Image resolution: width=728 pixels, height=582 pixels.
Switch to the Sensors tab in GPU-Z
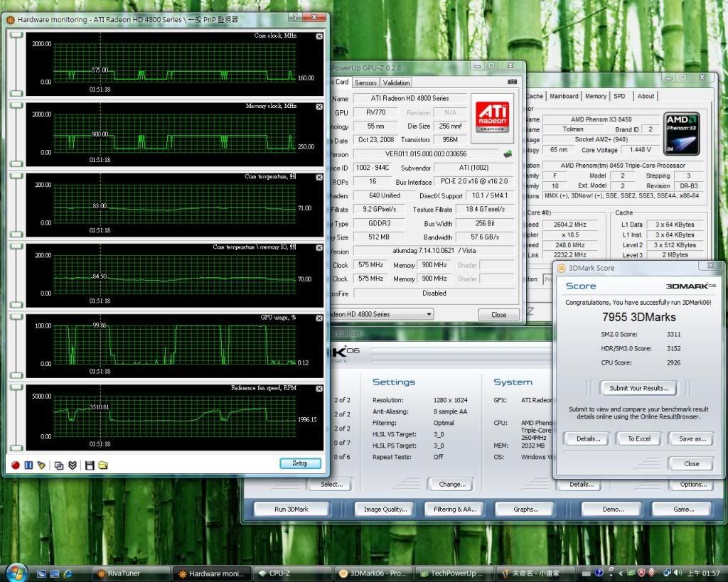coord(365,82)
